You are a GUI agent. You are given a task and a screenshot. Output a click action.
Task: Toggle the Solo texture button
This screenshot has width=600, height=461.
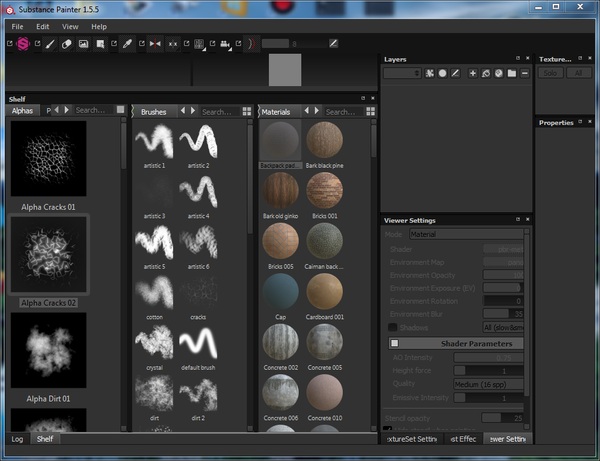point(551,73)
